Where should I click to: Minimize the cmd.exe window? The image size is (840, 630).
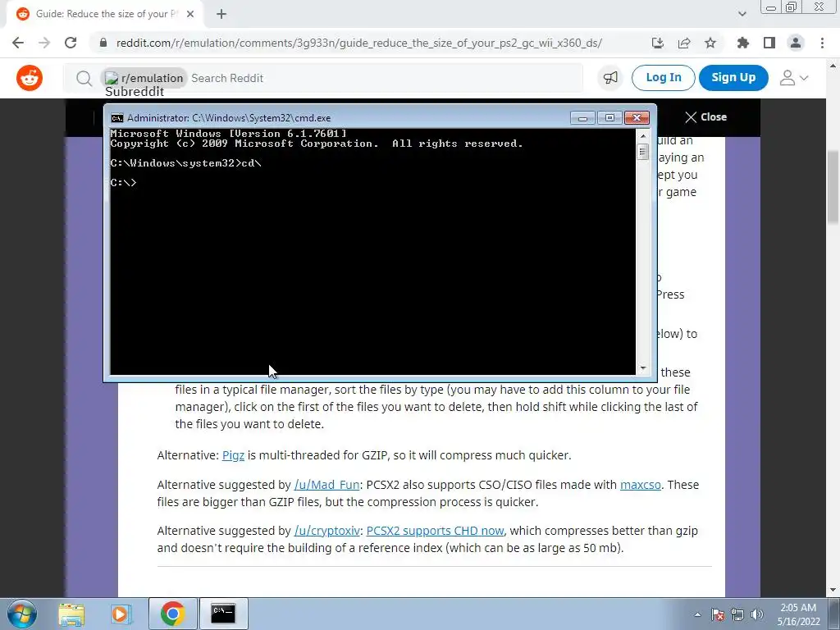(x=582, y=118)
